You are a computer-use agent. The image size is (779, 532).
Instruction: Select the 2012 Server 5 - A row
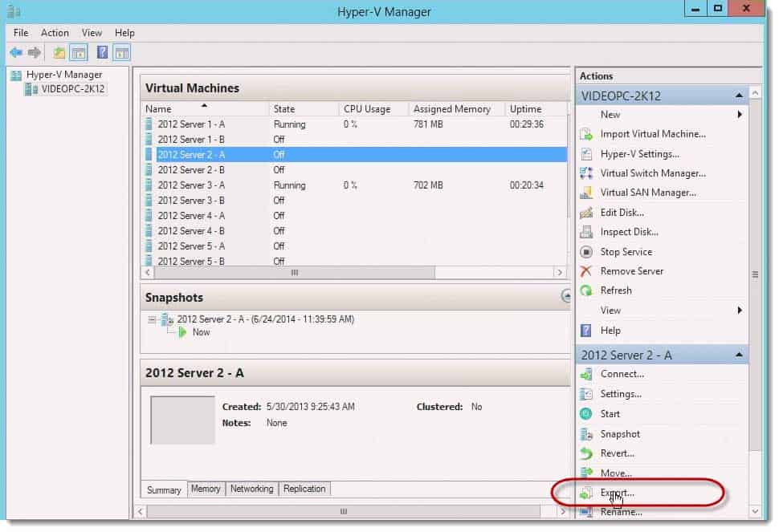pyautogui.click(x=355, y=246)
